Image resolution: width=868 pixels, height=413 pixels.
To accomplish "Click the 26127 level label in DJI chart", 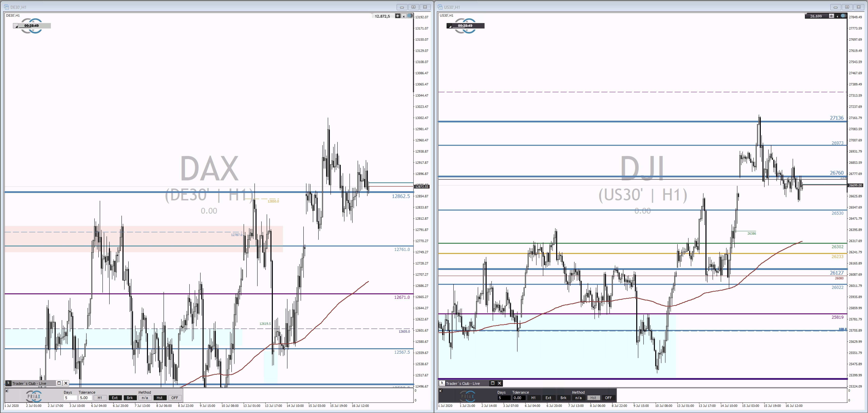I will pyautogui.click(x=837, y=273).
